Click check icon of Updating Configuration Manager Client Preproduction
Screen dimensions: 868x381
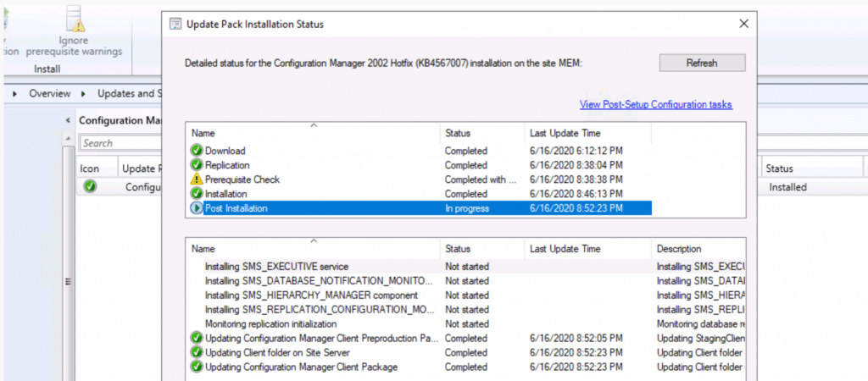click(197, 338)
